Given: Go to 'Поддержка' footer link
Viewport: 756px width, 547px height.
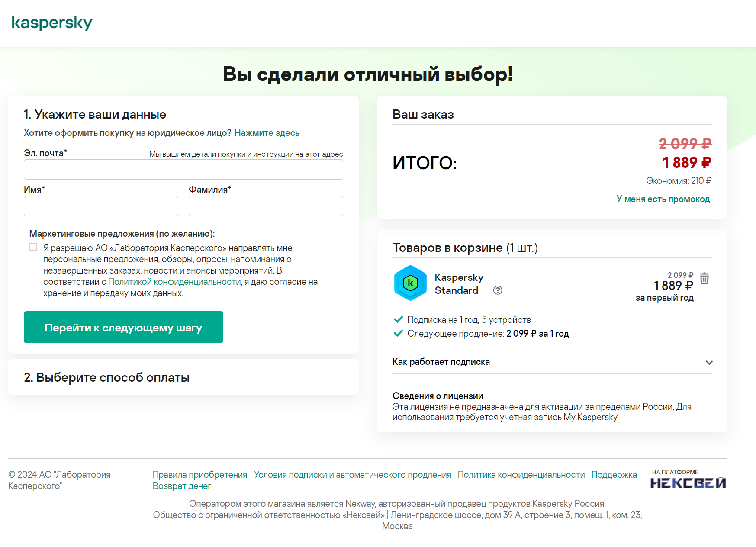Looking at the screenshot, I should coord(614,475).
